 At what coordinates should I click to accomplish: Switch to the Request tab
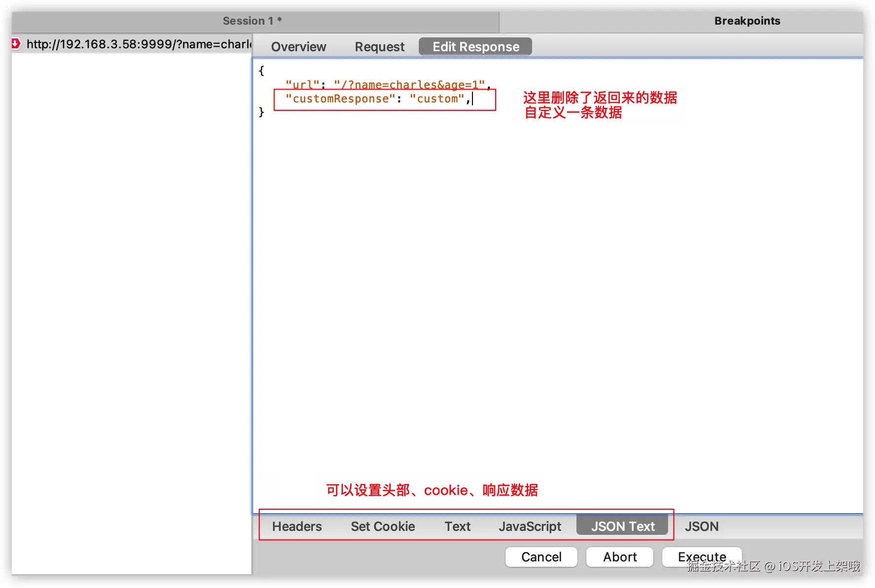pos(379,46)
